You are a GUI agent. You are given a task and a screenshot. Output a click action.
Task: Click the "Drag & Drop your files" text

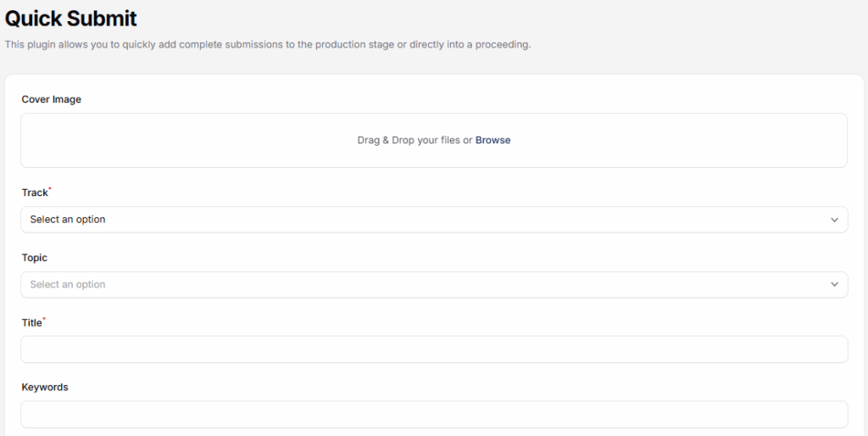[409, 140]
